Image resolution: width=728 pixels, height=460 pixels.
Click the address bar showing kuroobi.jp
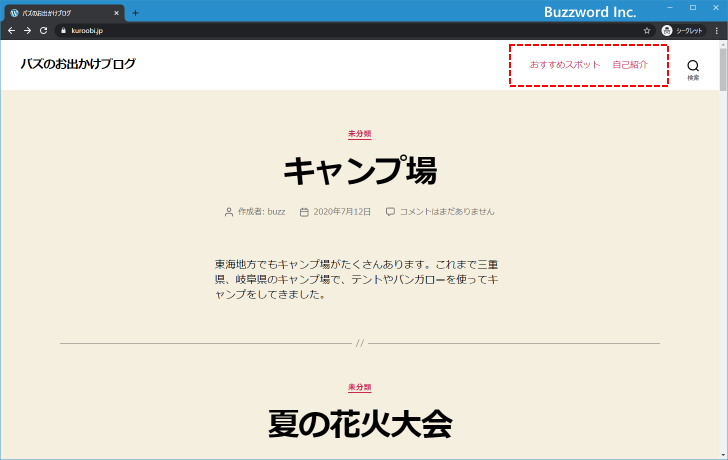[x=353, y=31]
